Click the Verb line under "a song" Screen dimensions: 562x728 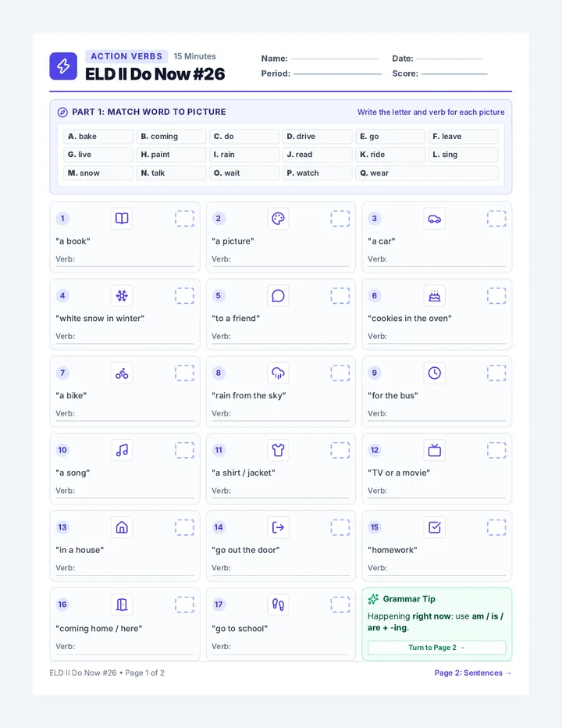click(x=125, y=491)
